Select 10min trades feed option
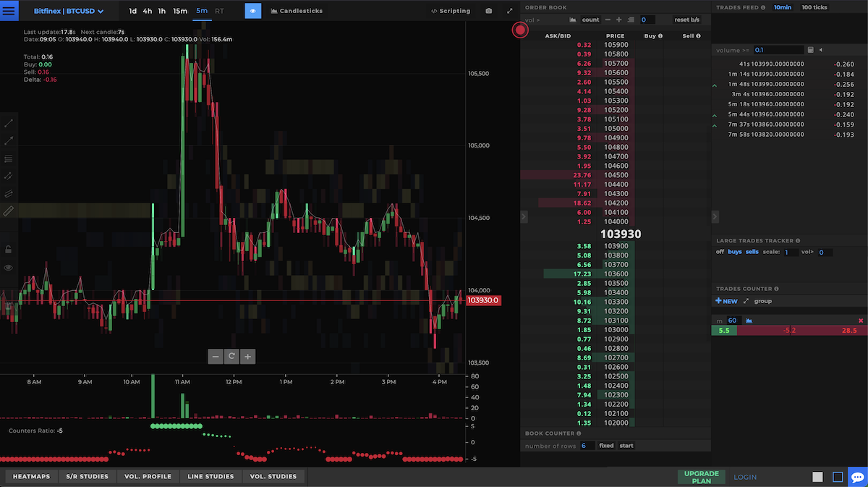 point(783,7)
